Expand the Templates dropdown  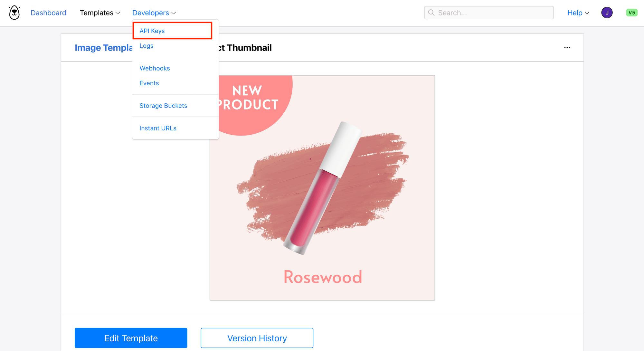[100, 13]
